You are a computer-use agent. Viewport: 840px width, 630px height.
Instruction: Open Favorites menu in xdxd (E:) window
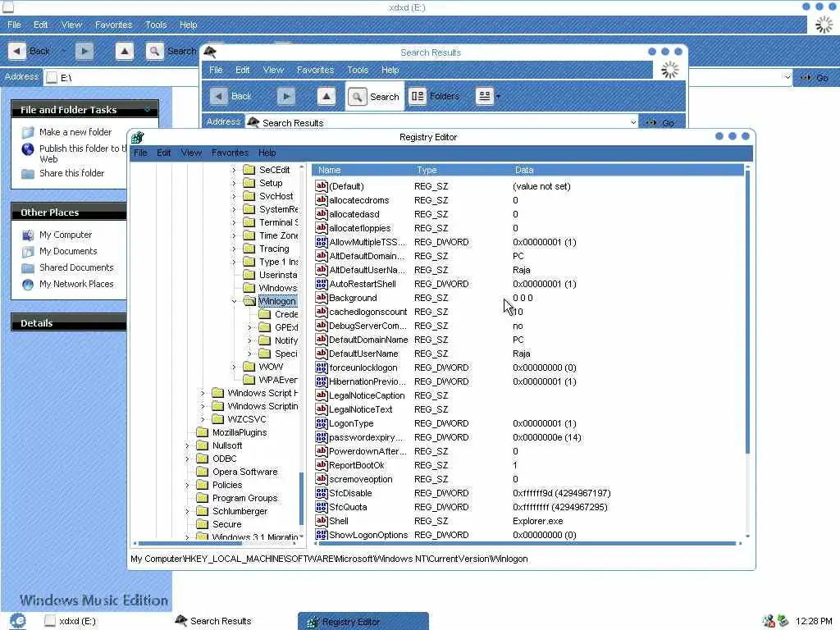coord(113,25)
